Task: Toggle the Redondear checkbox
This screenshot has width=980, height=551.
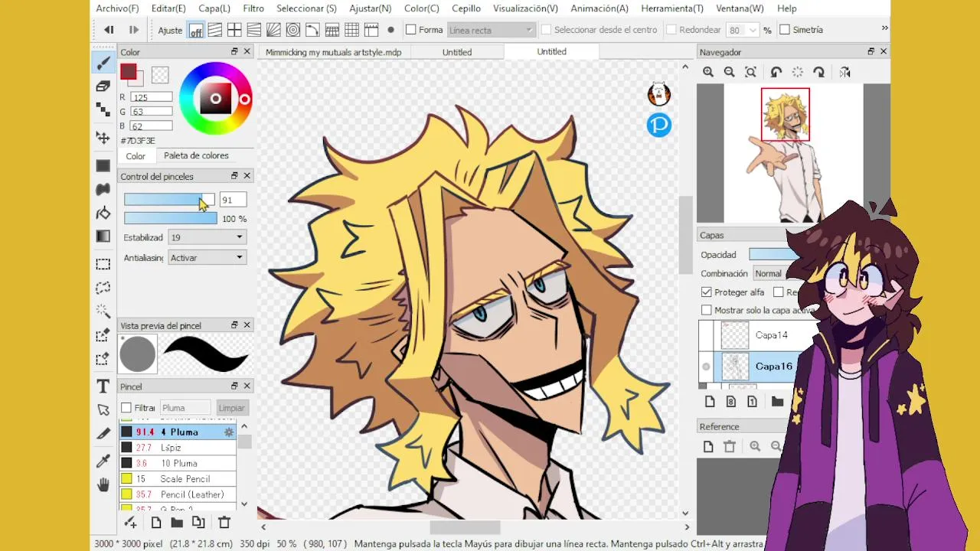Action: pyautogui.click(x=671, y=30)
